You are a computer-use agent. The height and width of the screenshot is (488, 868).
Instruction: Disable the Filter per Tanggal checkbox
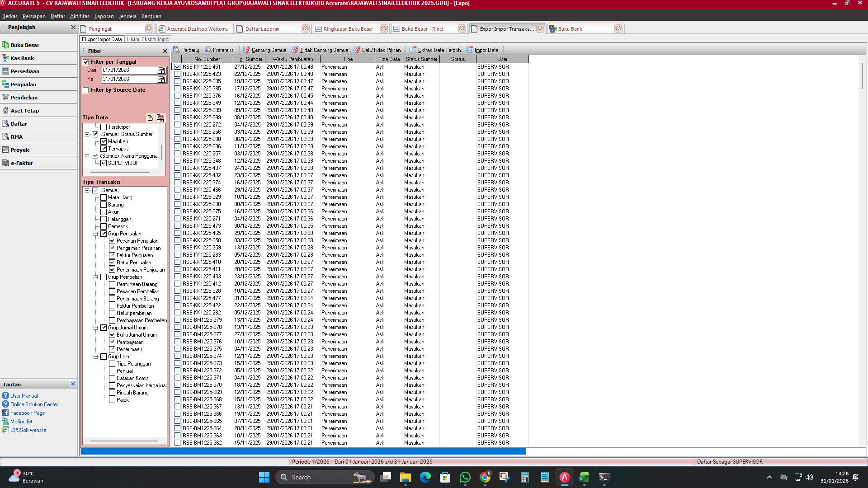point(86,61)
